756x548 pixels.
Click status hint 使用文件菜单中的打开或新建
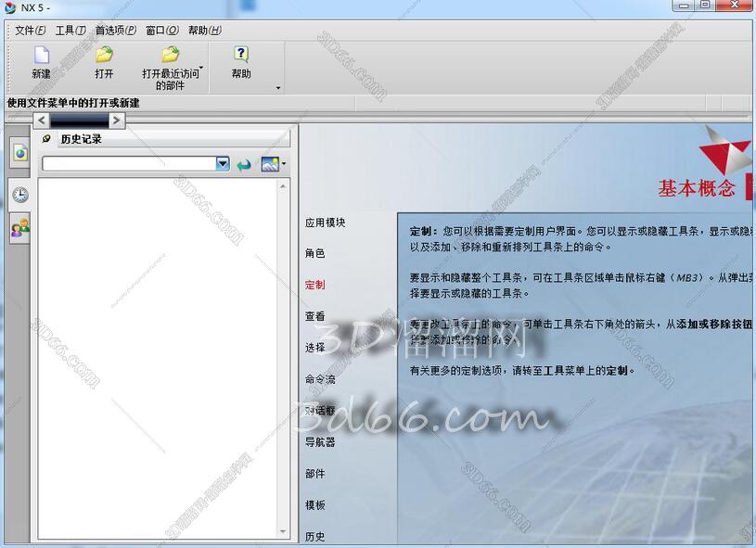click(x=73, y=103)
